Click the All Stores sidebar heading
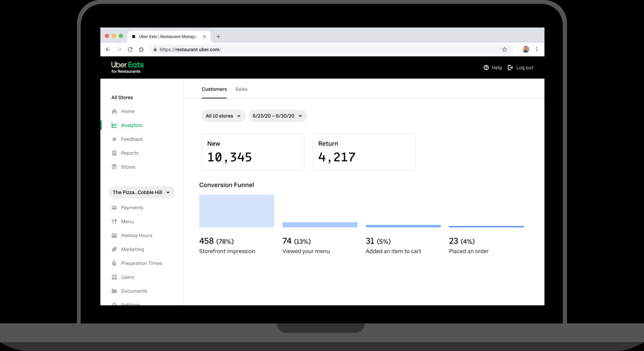Viewport: 644px width, 351px height. click(x=122, y=97)
